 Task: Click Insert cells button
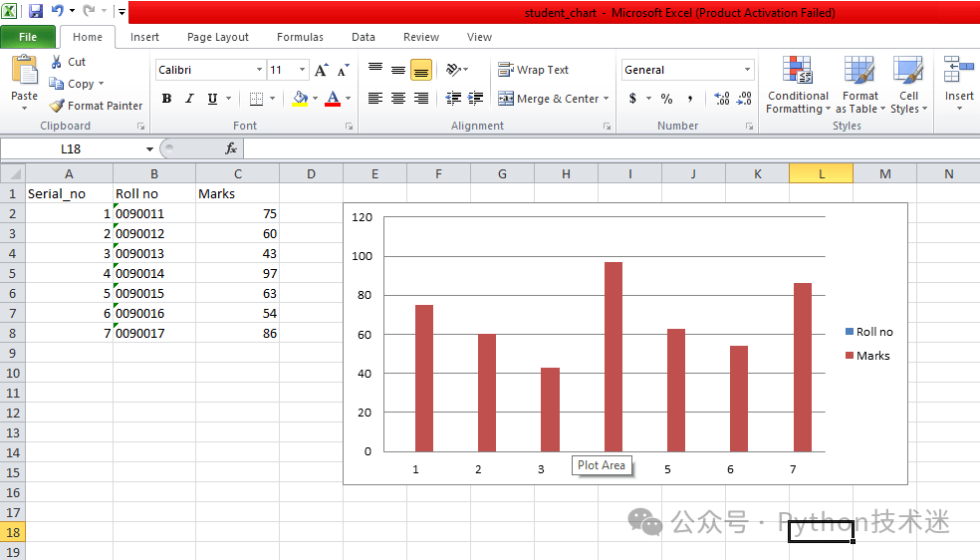[x=959, y=85]
